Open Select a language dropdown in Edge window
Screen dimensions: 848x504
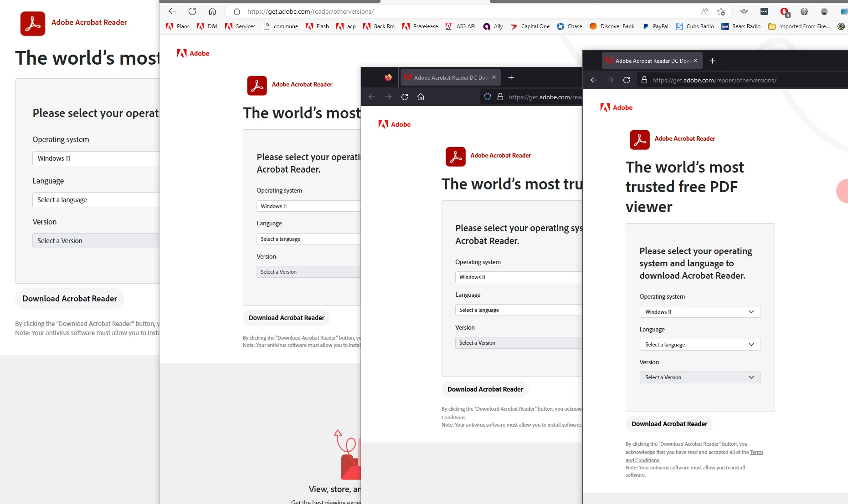click(308, 239)
